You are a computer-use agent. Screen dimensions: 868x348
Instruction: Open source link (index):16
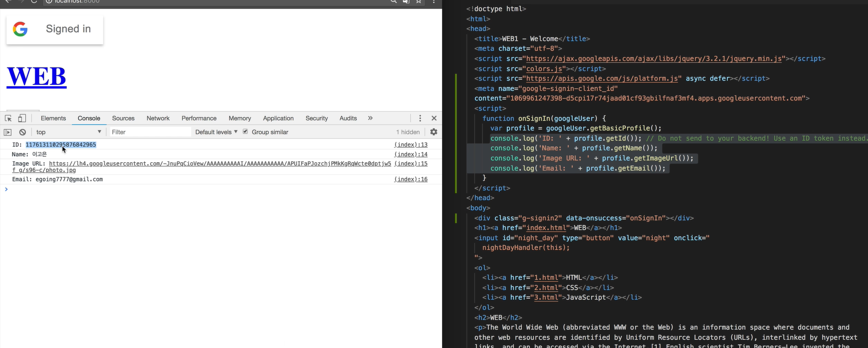point(411,179)
